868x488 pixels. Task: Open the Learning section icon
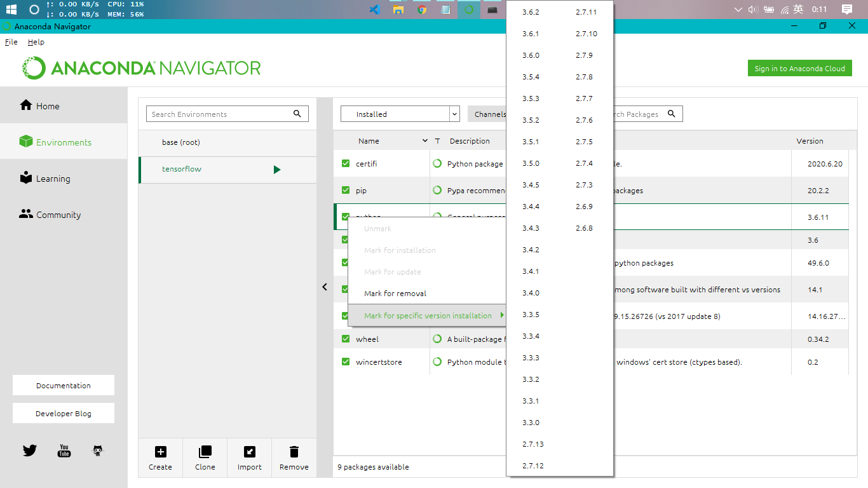[26, 178]
